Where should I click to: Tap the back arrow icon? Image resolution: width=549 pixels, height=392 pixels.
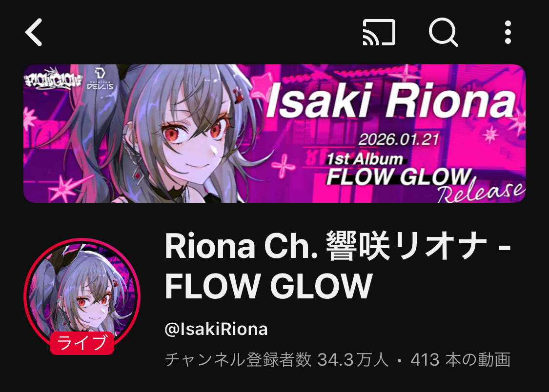[x=34, y=32]
